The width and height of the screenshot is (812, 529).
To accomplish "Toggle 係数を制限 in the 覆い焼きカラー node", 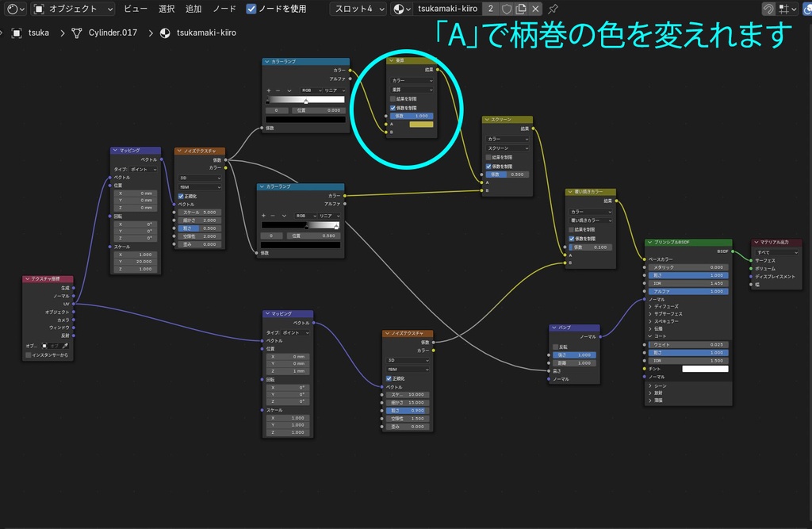I will tap(572, 239).
